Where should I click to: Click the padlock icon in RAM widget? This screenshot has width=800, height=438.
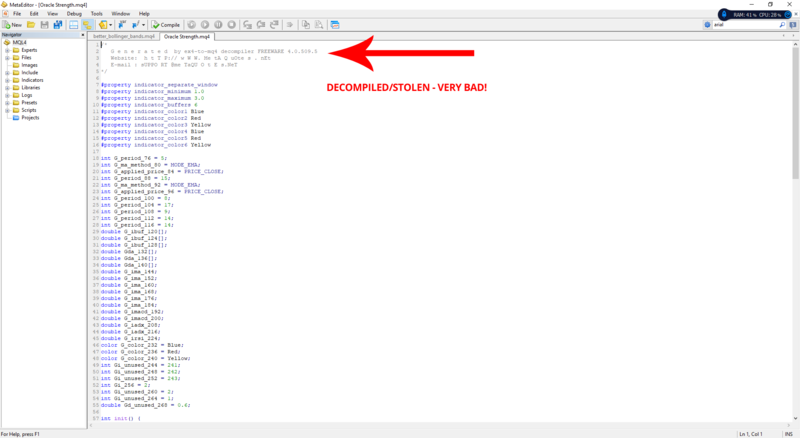(724, 15)
